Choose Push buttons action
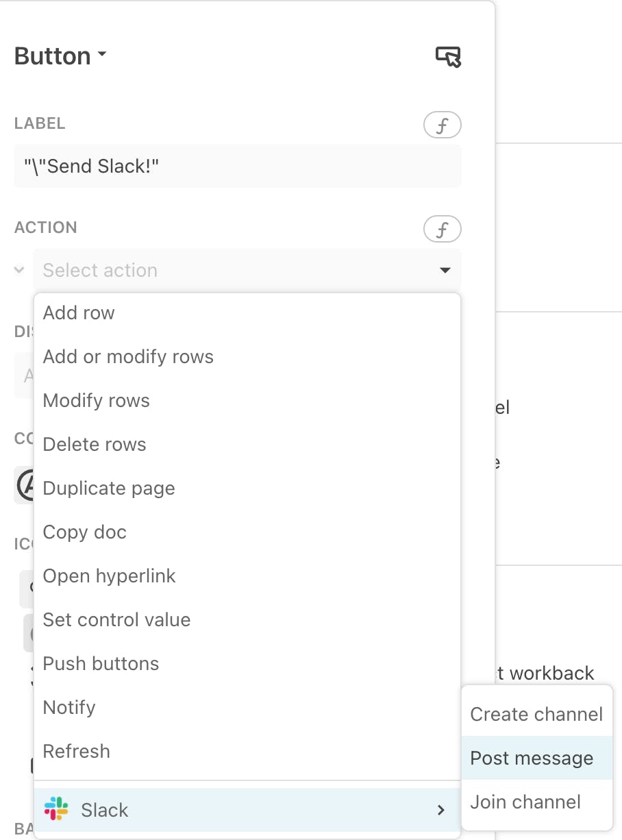 click(247, 664)
